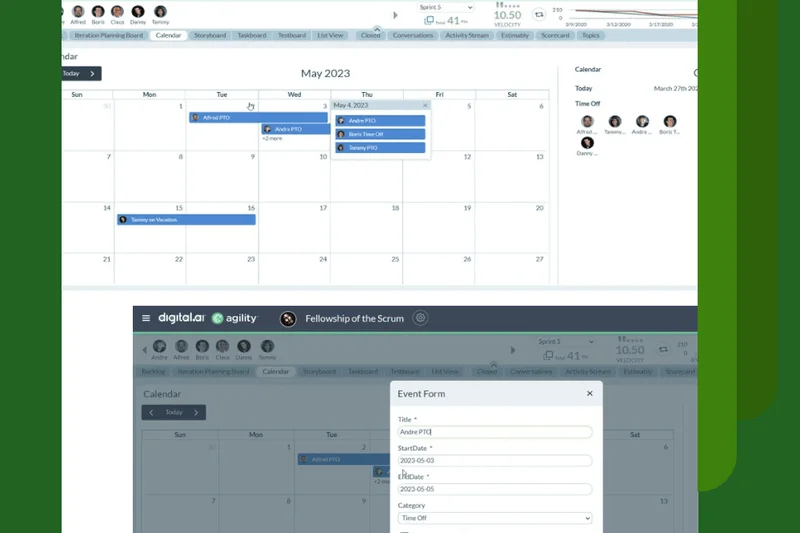Select Danny's avatar in the May 2023 window header
Viewport: 800px width, 533px height.
(x=138, y=11)
